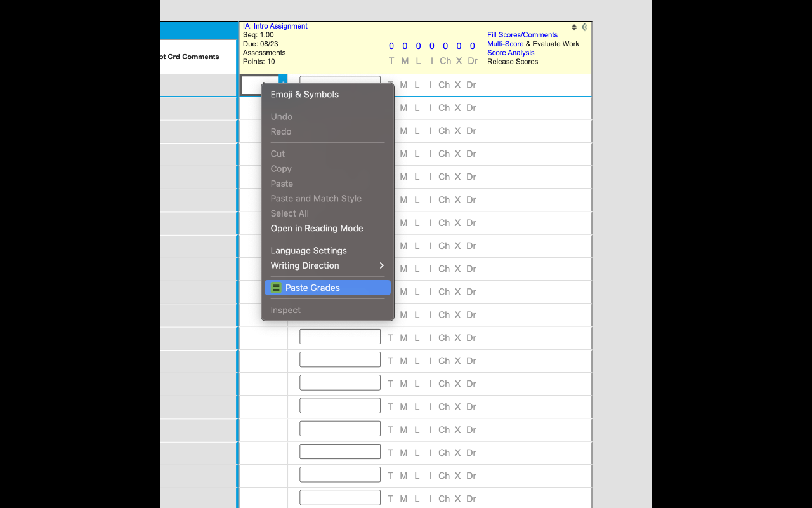Toggle the L flag in the yellow header
812x508 pixels.
(x=418, y=61)
